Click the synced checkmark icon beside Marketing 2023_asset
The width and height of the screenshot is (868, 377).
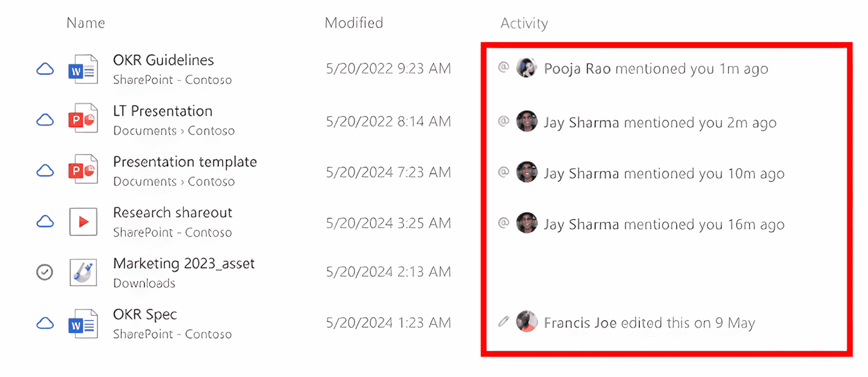coord(45,273)
